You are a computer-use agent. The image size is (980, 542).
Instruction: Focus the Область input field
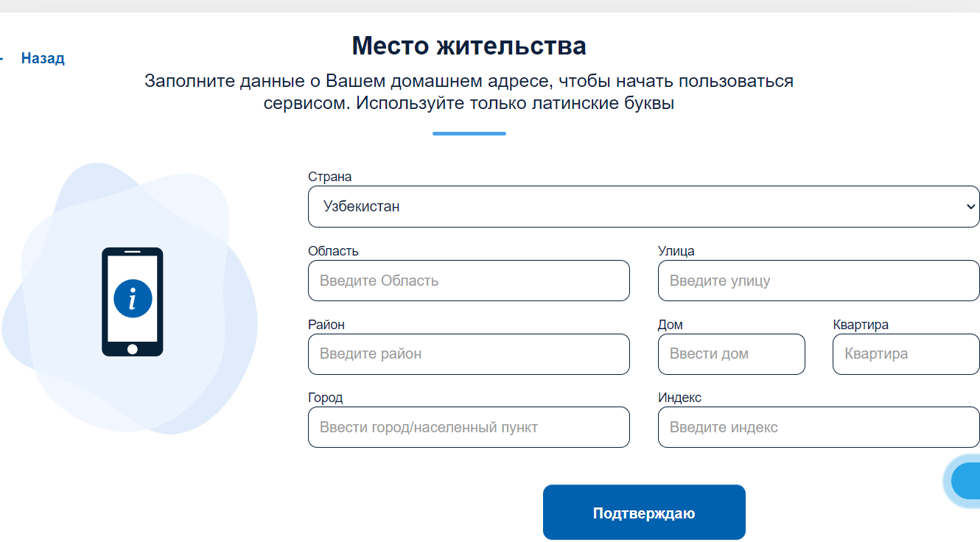[x=469, y=281]
